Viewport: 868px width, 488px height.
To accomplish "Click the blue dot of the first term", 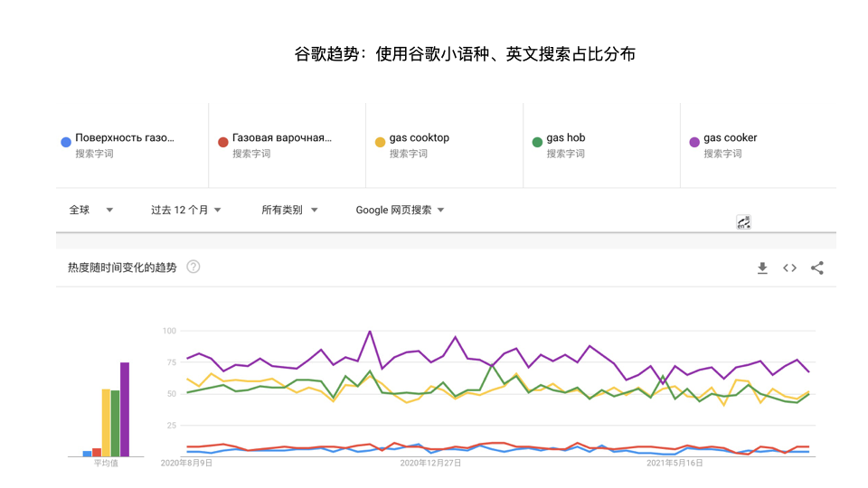I will coord(66,142).
